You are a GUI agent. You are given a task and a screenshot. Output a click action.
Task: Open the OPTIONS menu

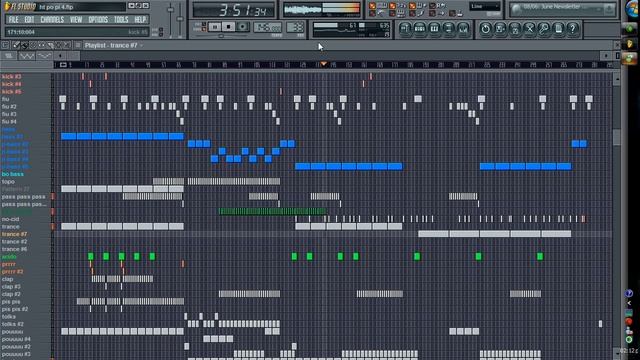coord(98,20)
